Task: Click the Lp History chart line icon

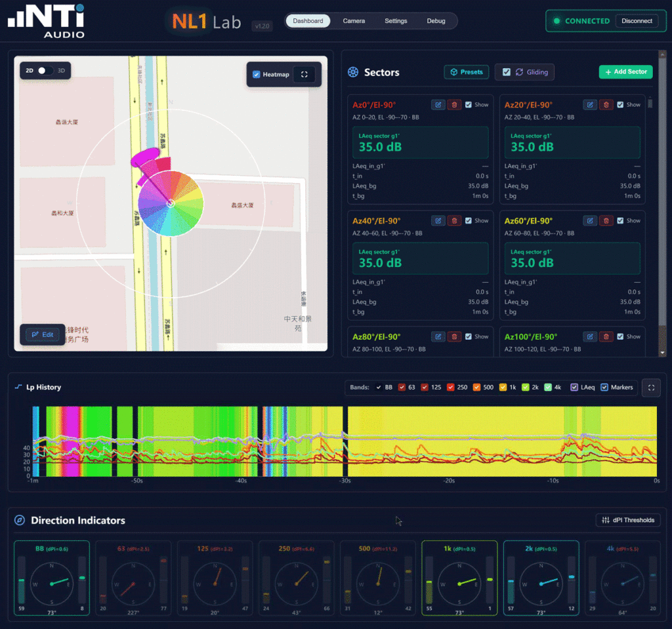Action: pyautogui.click(x=17, y=387)
